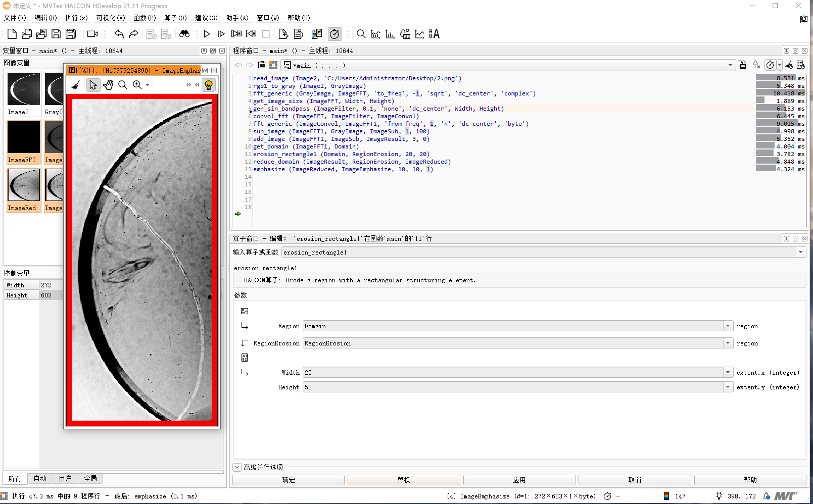Create a new program with toolbar icon
Screen dimensions: 813x504
(x=12, y=34)
